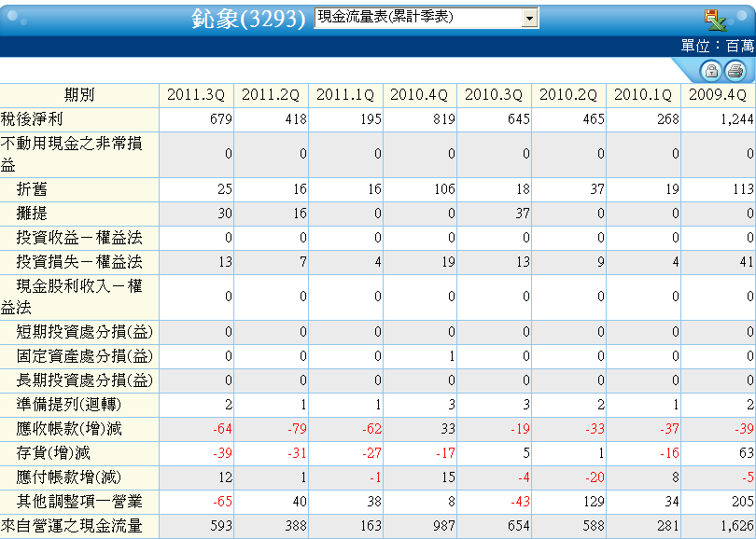Click 37 in the 攤提 row
This screenshot has height=539, width=756.
point(523,214)
